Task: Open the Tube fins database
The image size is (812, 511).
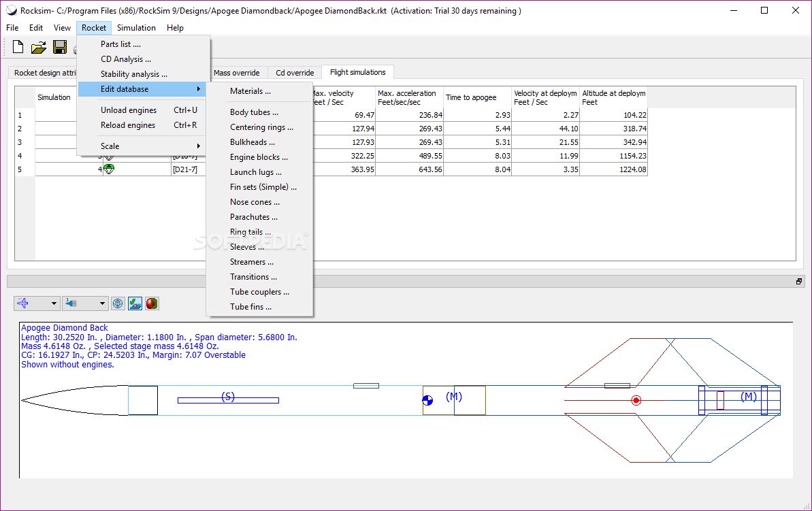Action: pos(259,308)
